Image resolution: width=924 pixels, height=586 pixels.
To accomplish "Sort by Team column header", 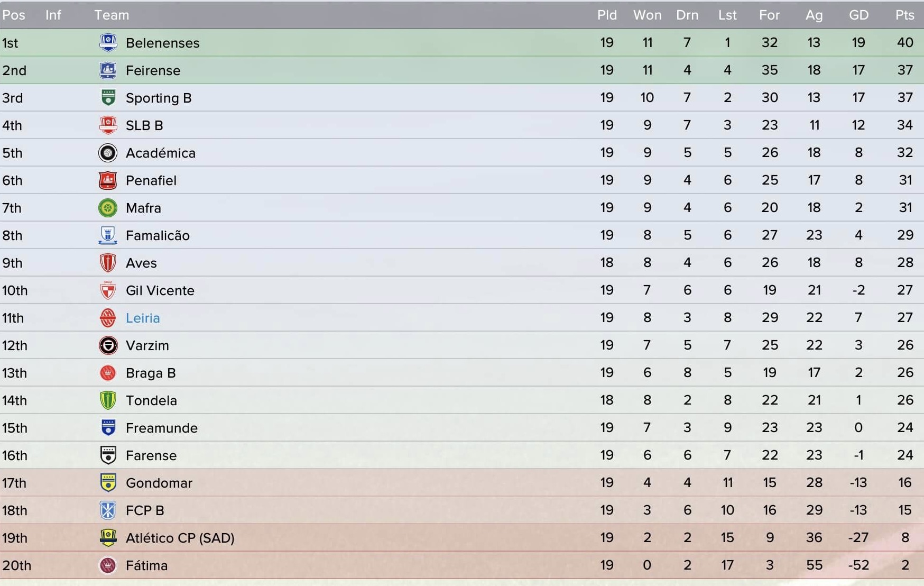I will (x=112, y=15).
